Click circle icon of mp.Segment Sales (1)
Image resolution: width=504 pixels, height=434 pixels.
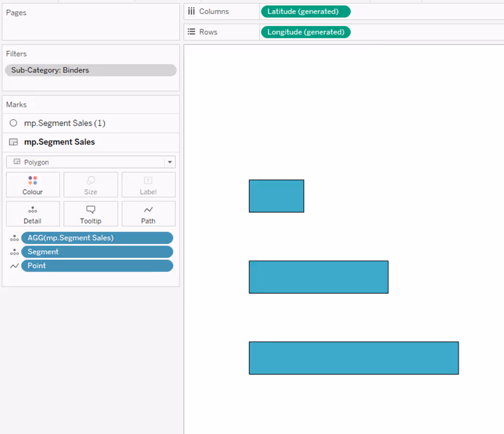[13, 123]
